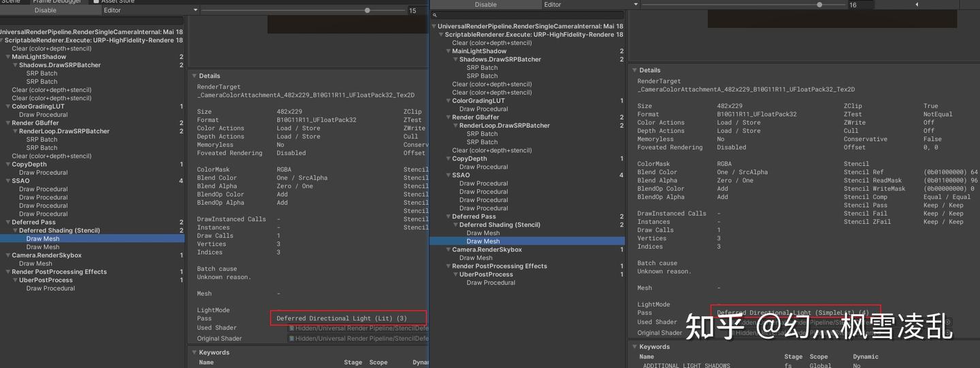Click the ZTest value 'NotEqual'
Image resolution: width=980 pixels, height=368 pixels.
pos(938,114)
